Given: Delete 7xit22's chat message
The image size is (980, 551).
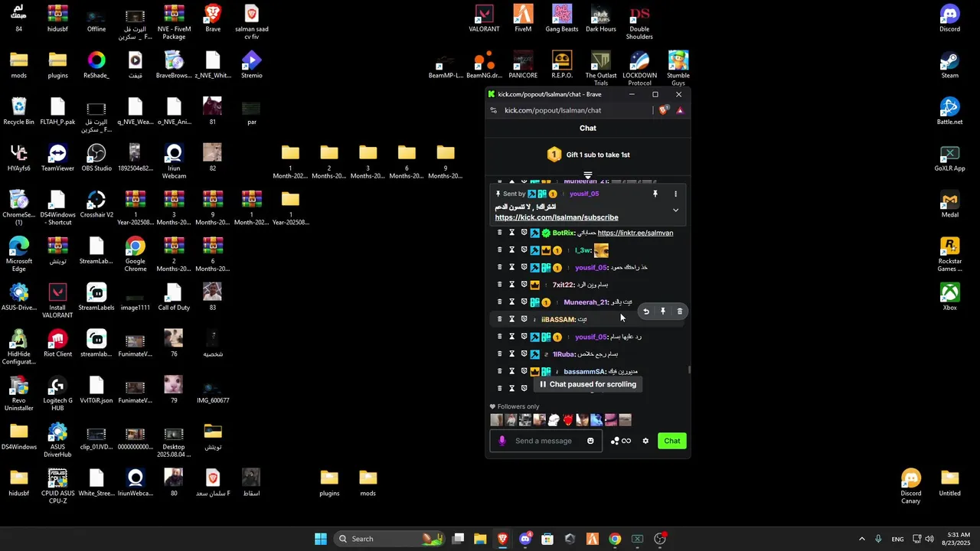Looking at the screenshot, I should tap(500, 285).
